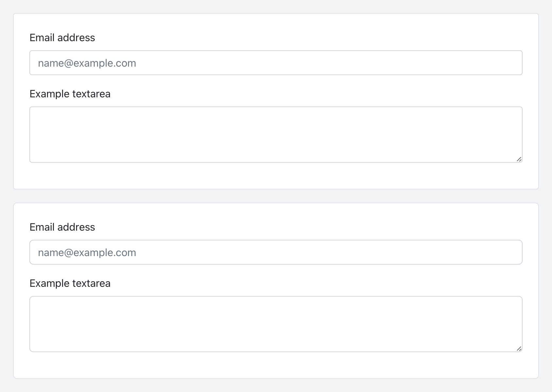Select the second card's "Email address" label
Screen dimensions: 552x392
click(62, 227)
